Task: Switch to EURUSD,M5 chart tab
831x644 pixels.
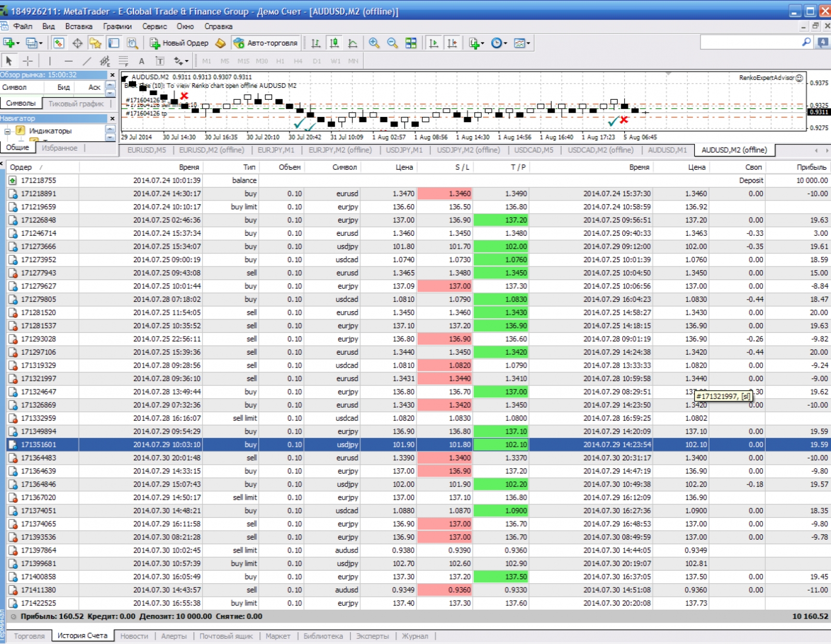Action: coord(146,150)
